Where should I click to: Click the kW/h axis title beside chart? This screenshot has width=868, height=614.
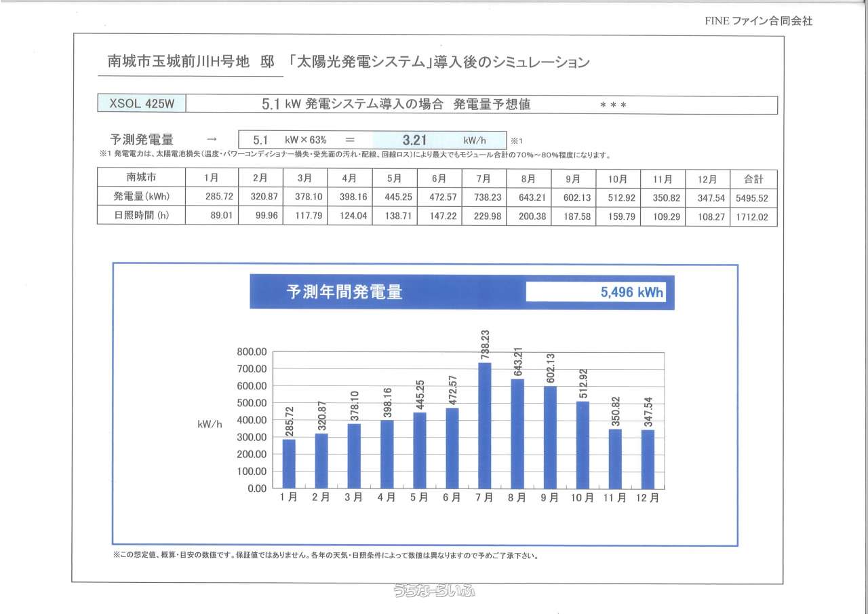point(210,425)
